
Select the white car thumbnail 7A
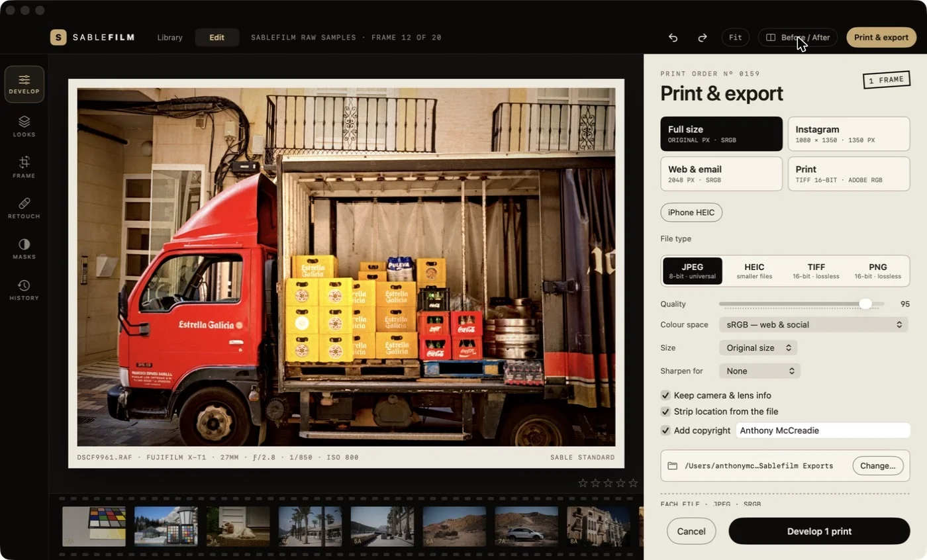click(x=526, y=526)
